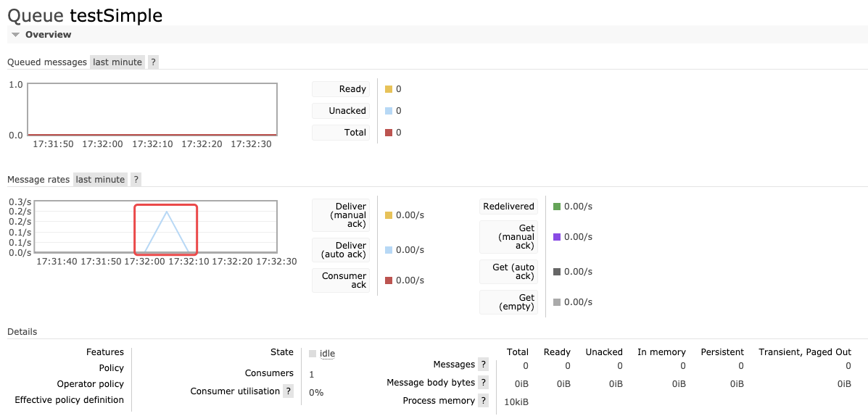
Task: Click the yellow Ready color swatch
Action: [389, 89]
